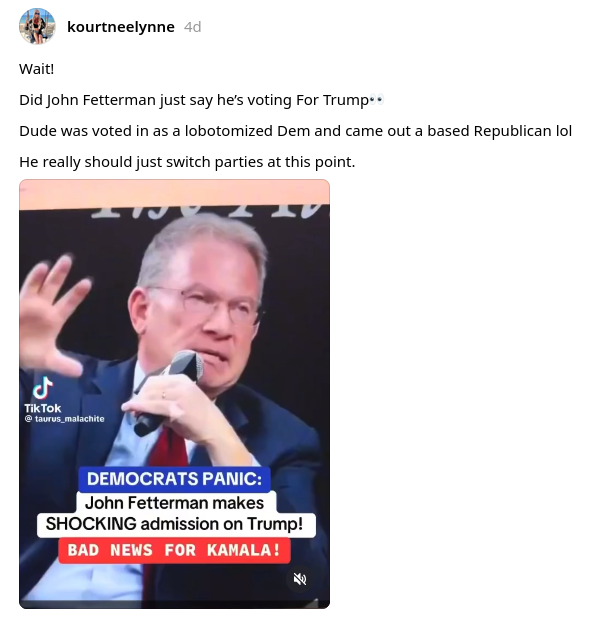Click the 4d post timestamp
The height and width of the screenshot is (617, 591).
click(192, 27)
